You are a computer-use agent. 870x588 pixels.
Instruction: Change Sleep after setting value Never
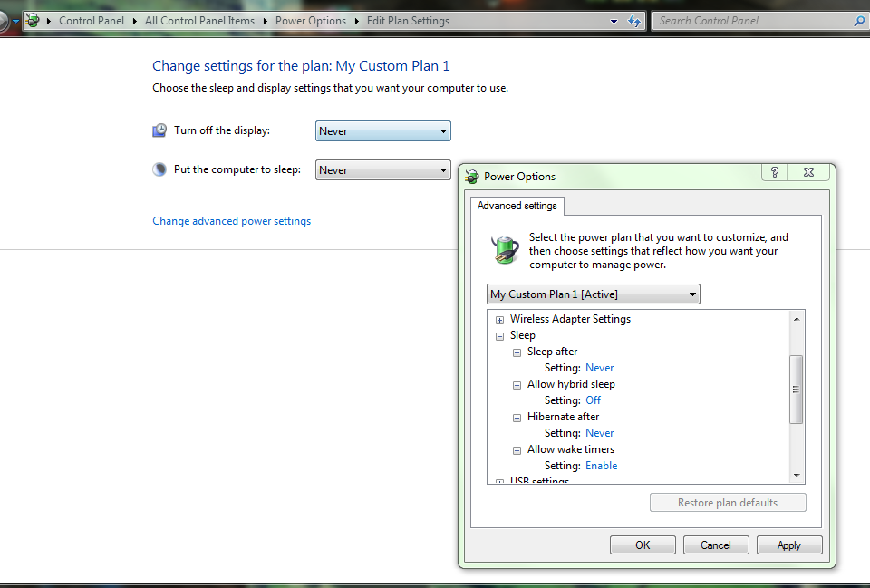600,368
